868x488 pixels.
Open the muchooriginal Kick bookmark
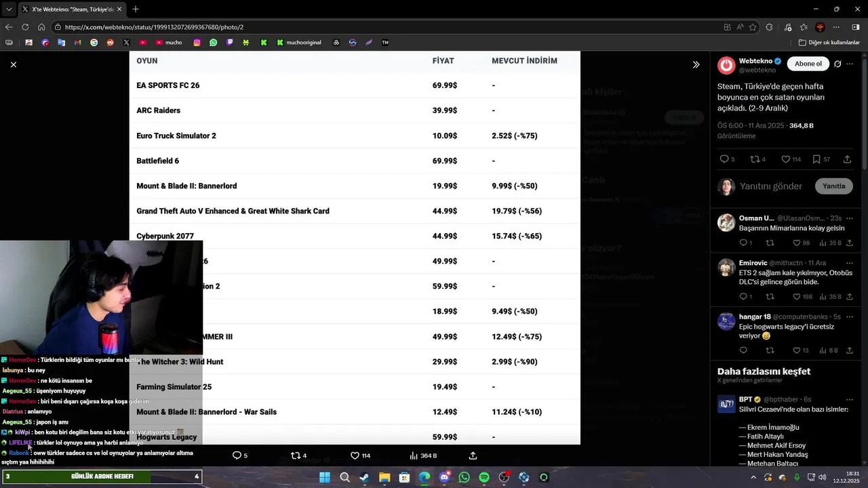point(299,42)
